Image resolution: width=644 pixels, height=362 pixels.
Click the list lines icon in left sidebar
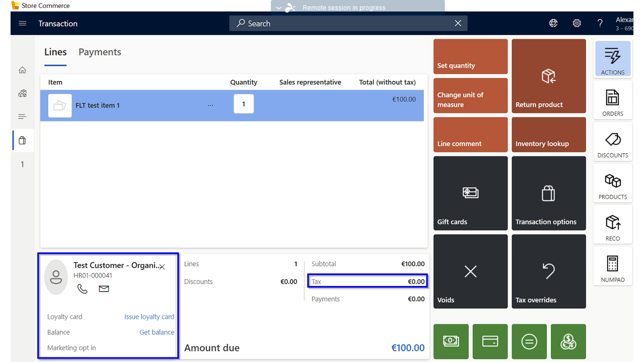[x=22, y=117]
